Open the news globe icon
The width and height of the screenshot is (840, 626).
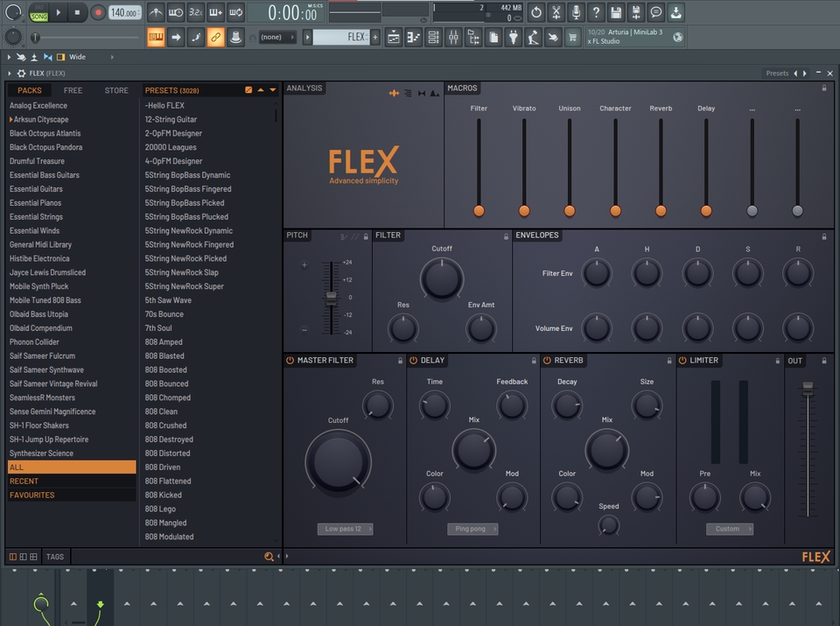pos(677,37)
